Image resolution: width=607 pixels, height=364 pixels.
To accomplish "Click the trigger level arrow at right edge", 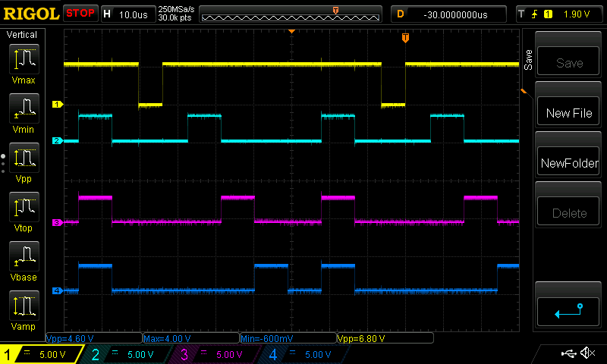I will [524, 91].
